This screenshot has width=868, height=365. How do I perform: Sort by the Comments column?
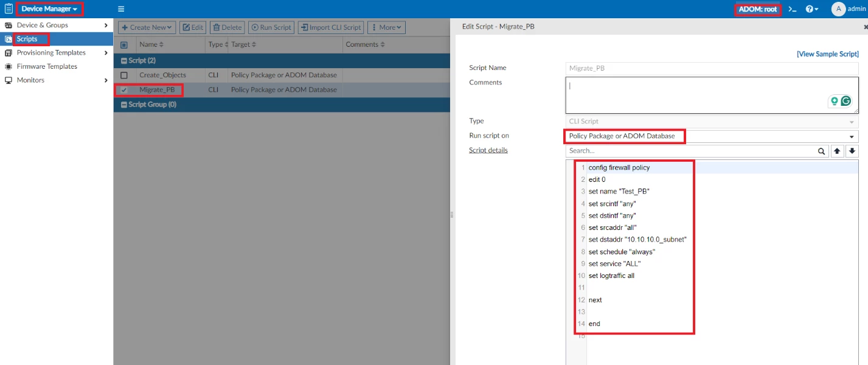365,45
